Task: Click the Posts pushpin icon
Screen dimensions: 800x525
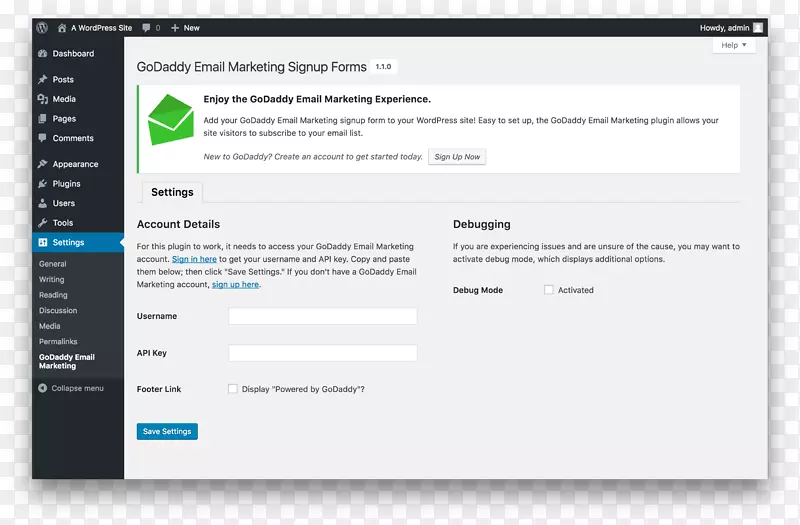Action: (x=42, y=80)
